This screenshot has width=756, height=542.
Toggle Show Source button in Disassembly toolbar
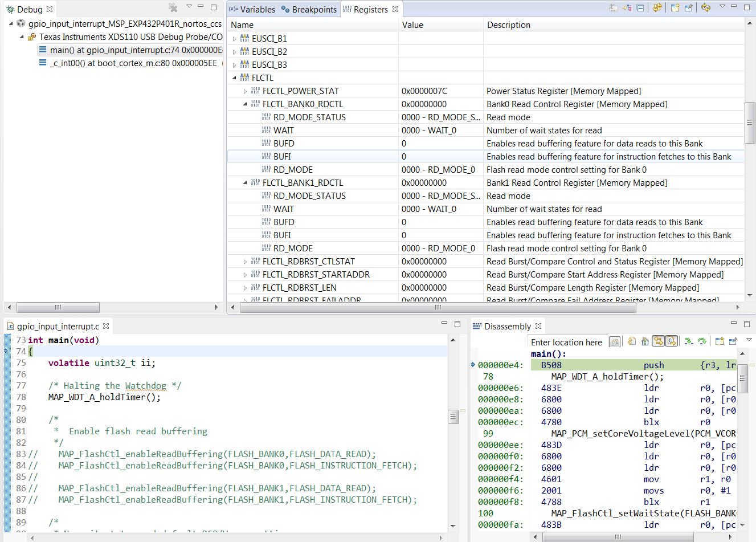tap(672, 341)
